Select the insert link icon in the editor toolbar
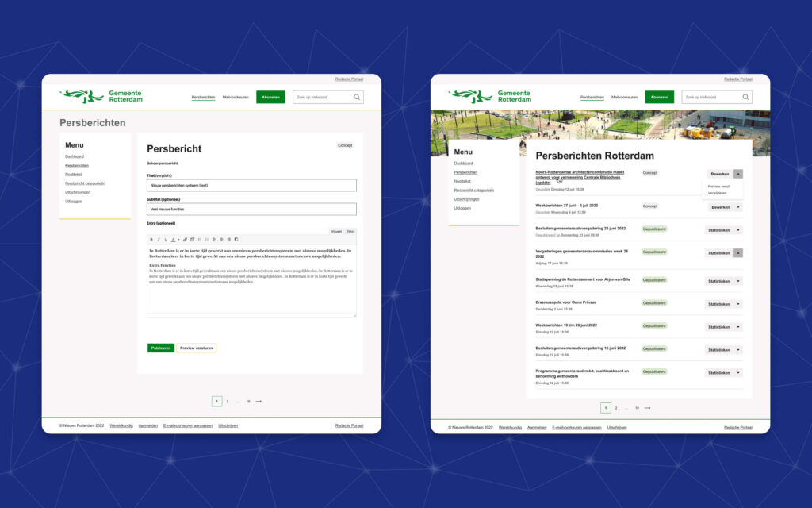This screenshot has height=508, width=812. coord(186,239)
